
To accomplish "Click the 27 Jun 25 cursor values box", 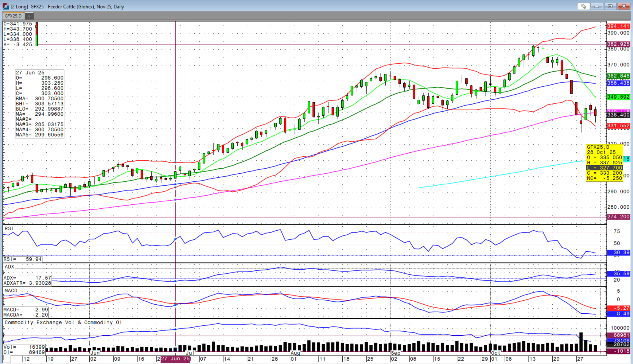I will [x=40, y=104].
